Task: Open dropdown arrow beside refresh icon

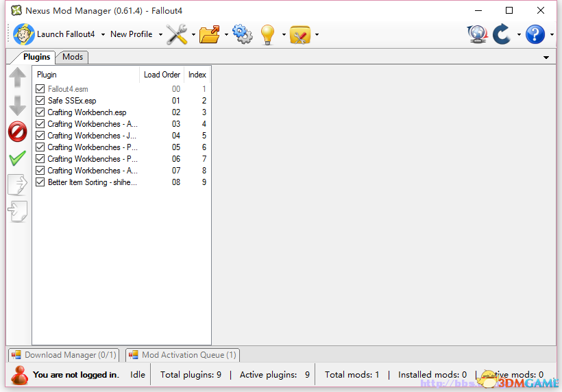Action: [519, 35]
